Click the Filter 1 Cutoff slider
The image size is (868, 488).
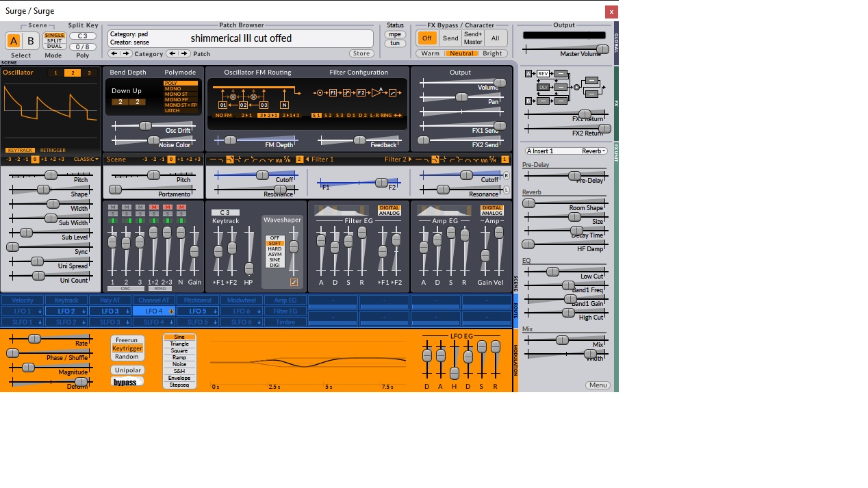256,176
